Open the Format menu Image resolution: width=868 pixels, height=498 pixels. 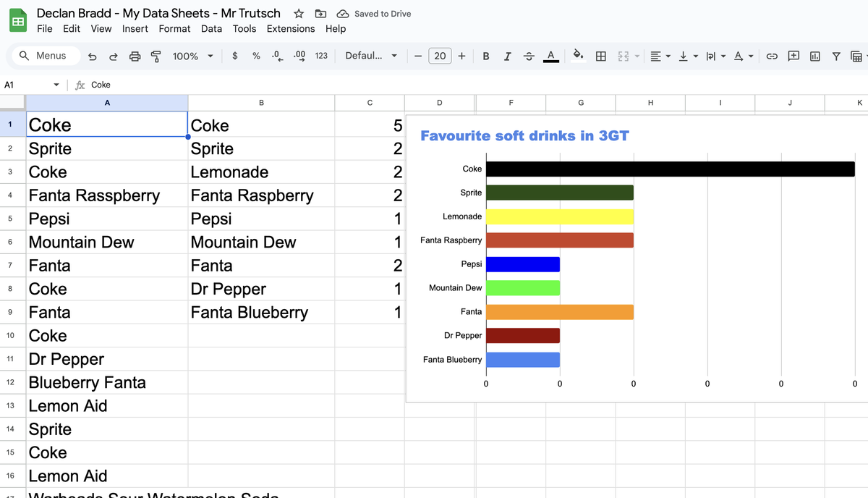175,29
